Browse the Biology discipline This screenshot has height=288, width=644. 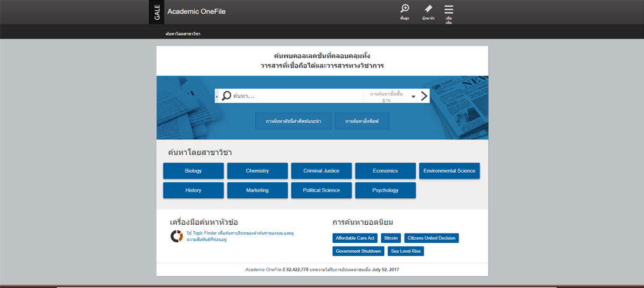click(x=194, y=171)
